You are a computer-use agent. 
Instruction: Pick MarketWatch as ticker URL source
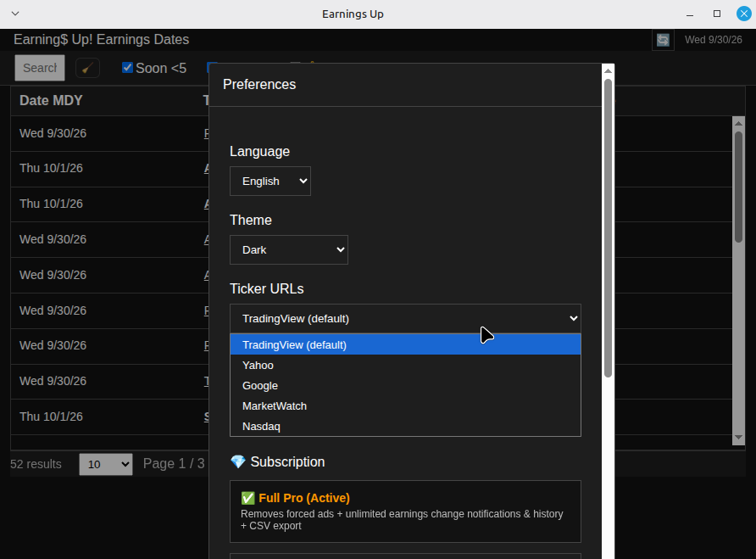pyautogui.click(x=405, y=406)
